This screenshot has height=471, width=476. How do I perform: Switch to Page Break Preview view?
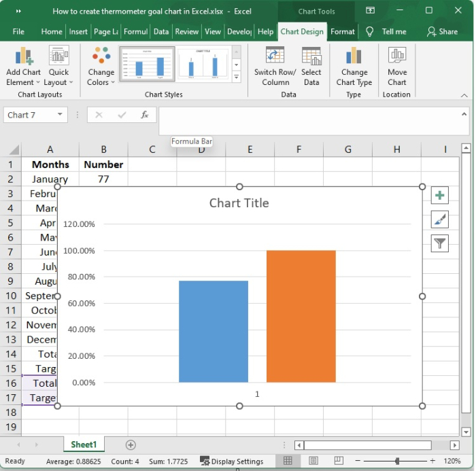coord(337,461)
